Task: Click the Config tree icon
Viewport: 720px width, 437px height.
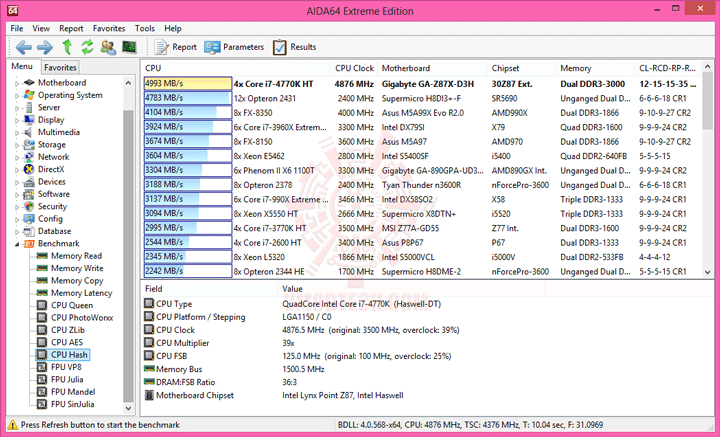Action: point(29,219)
